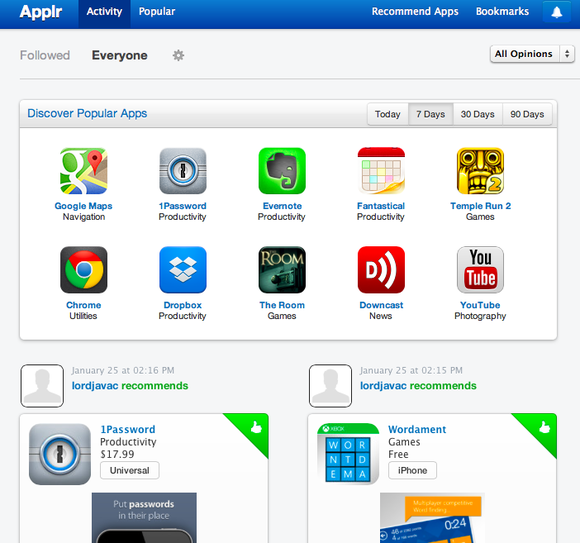Switch to the Activity tab
This screenshot has height=543, width=580.
click(x=104, y=12)
